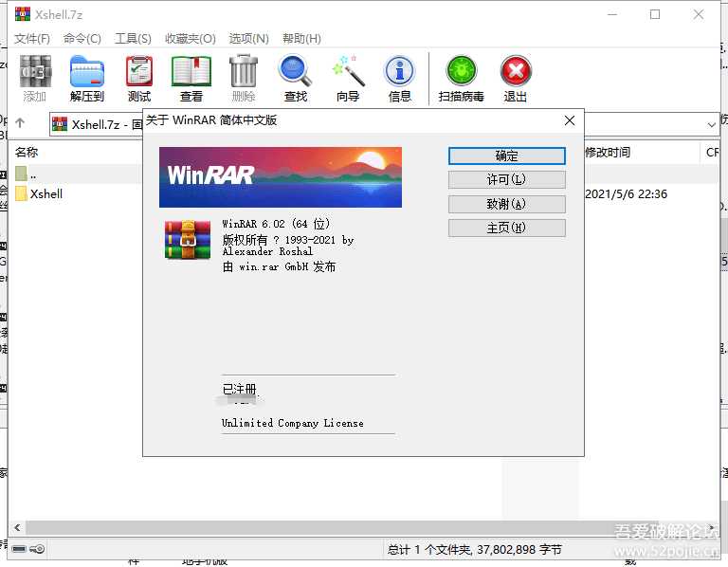The width and height of the screenshot is (728, 567).
Task: Expand the address bar path dropdown
Action: tap(712, 124)
